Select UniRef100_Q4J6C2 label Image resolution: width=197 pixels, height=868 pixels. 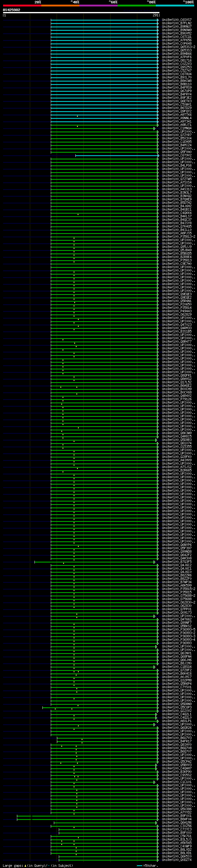pyautogui.click(x=177, y=565)
